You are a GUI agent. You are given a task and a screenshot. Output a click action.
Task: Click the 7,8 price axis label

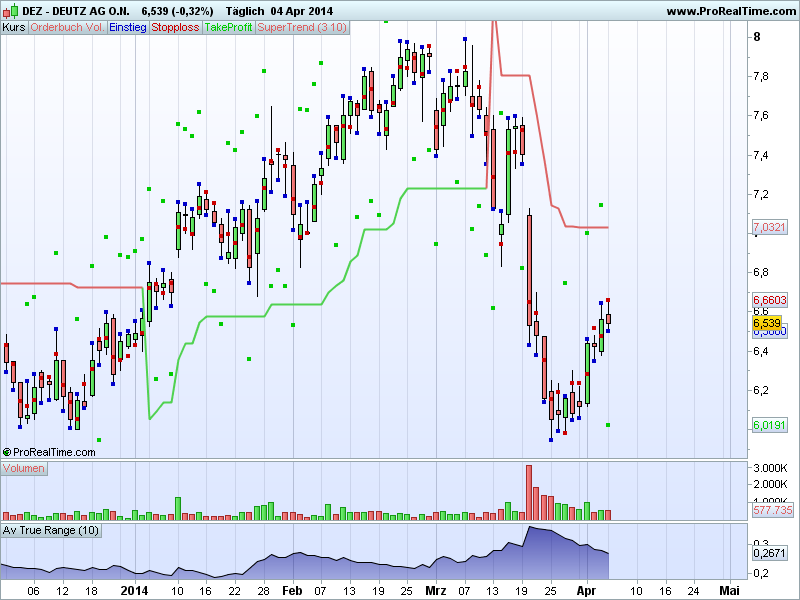761,77
